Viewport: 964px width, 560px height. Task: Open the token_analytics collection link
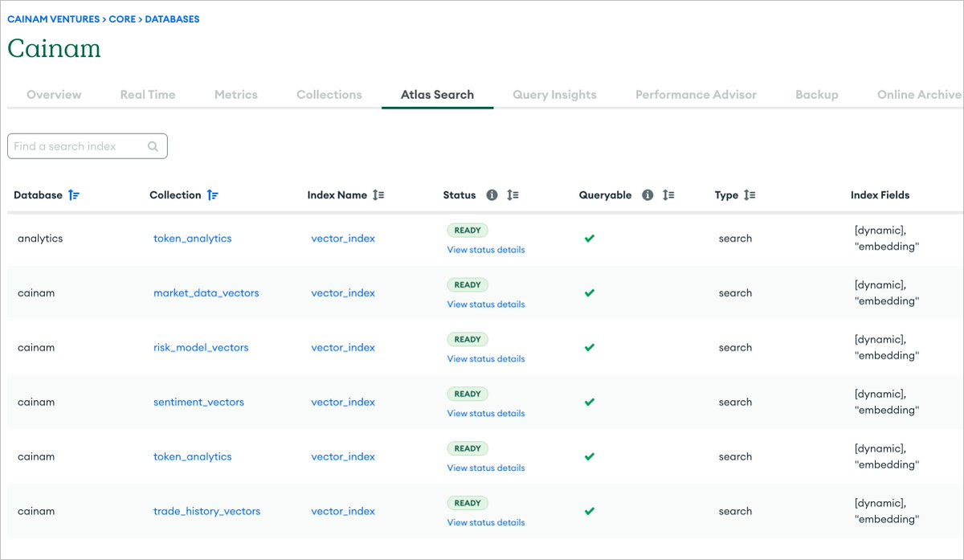pyautogui.click(x=193, y=238)
